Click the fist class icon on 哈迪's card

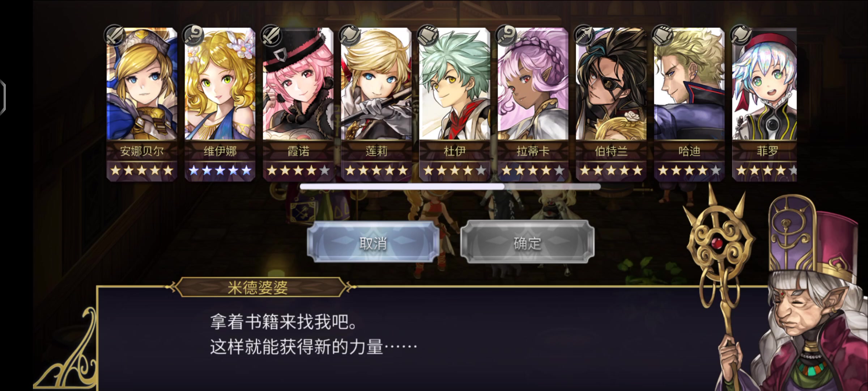(x=662, y=35)
